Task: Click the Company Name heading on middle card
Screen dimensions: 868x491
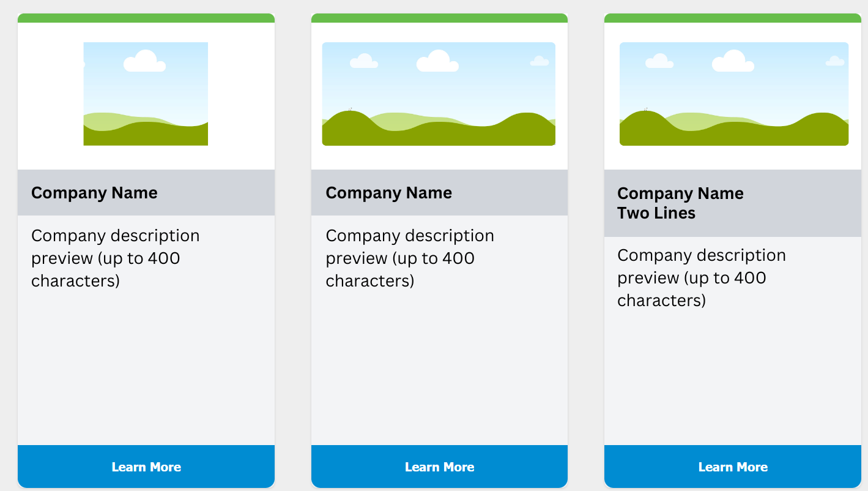Action: click(x=388, y=193)
